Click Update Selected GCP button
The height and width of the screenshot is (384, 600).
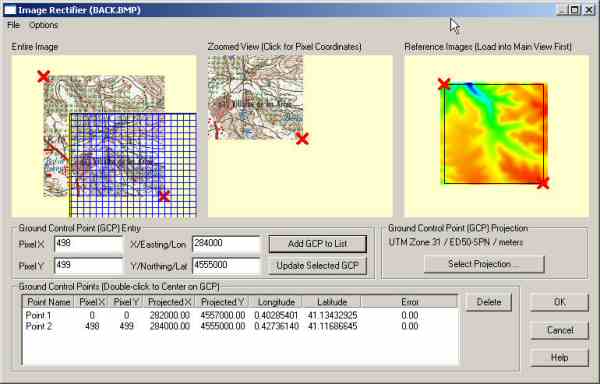click(318, 266)
